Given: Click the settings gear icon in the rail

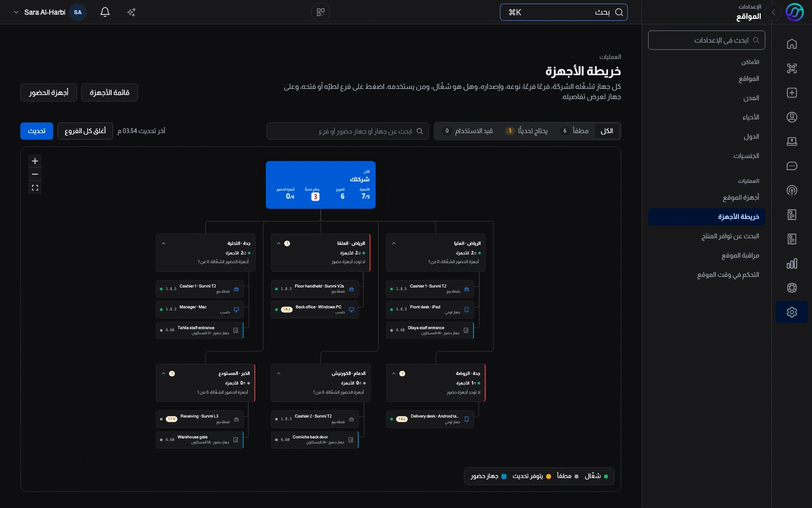Looking at the screenshot, I should [792, 312].
